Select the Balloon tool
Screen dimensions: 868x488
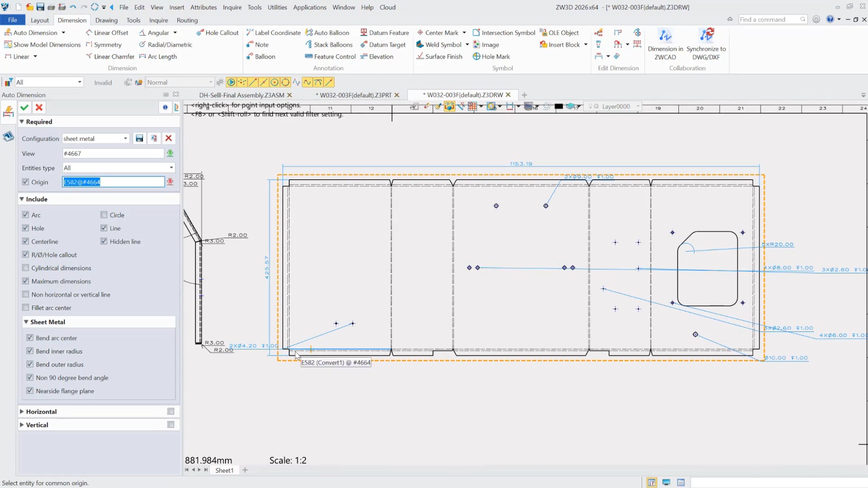261,56
